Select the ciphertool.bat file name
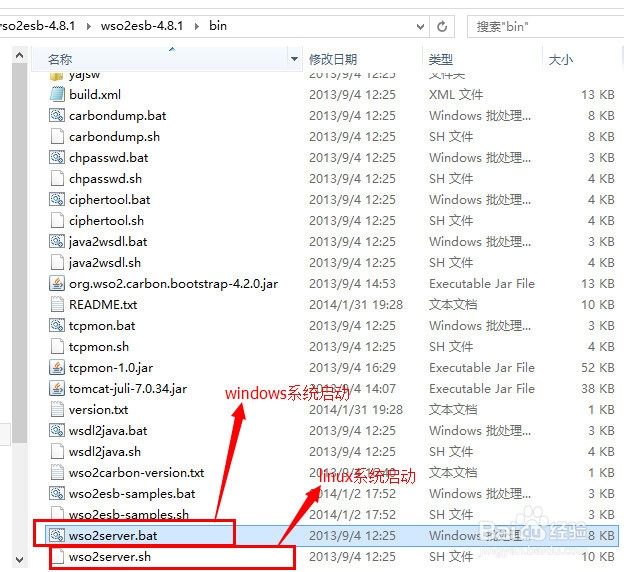Screen dimensions: 624x572 point(109,200)
